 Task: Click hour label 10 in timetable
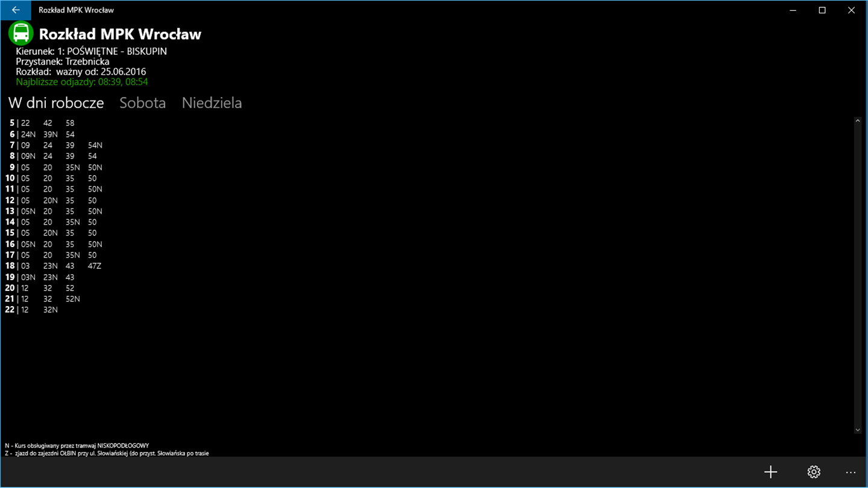pos(10,178)
